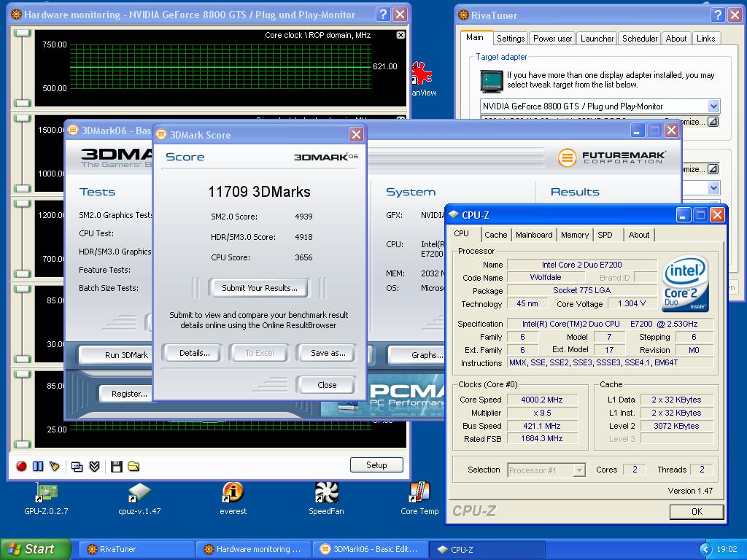This screenshot has width=747, height=560.
Task: Open the everest desktop icon
Action: (233, 499)
